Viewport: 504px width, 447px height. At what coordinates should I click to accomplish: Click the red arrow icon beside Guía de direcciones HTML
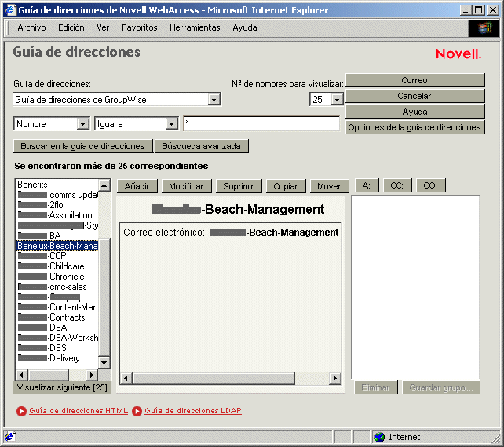(x=21, y=411)
